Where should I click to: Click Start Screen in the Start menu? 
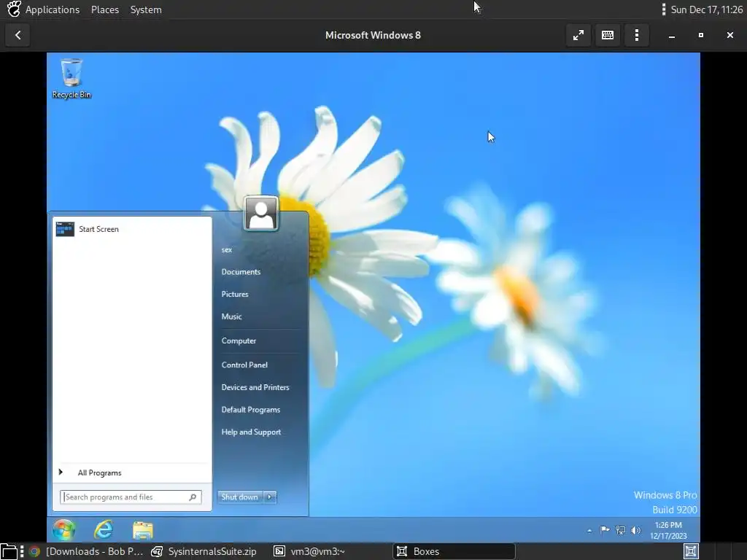132,229
